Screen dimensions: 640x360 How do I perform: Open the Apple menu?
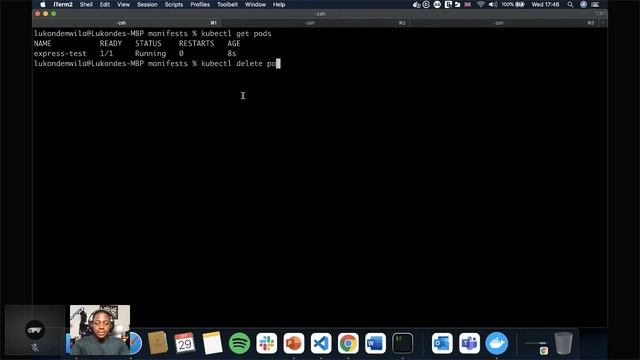tap(43, 4)
